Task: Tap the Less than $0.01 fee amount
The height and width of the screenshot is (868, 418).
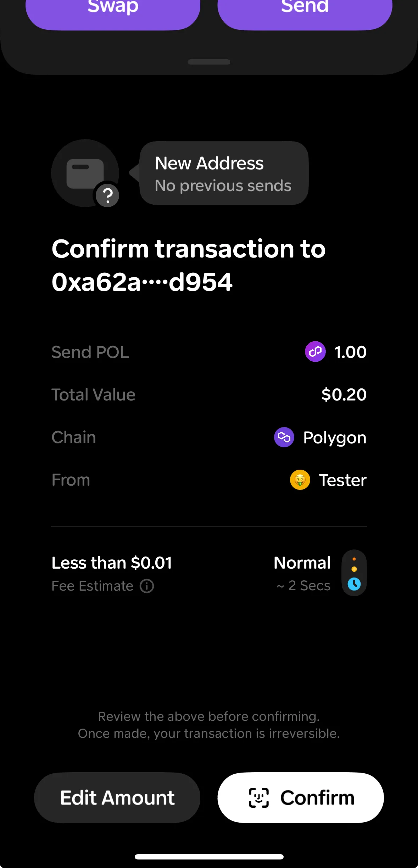Action: [112, 563]
